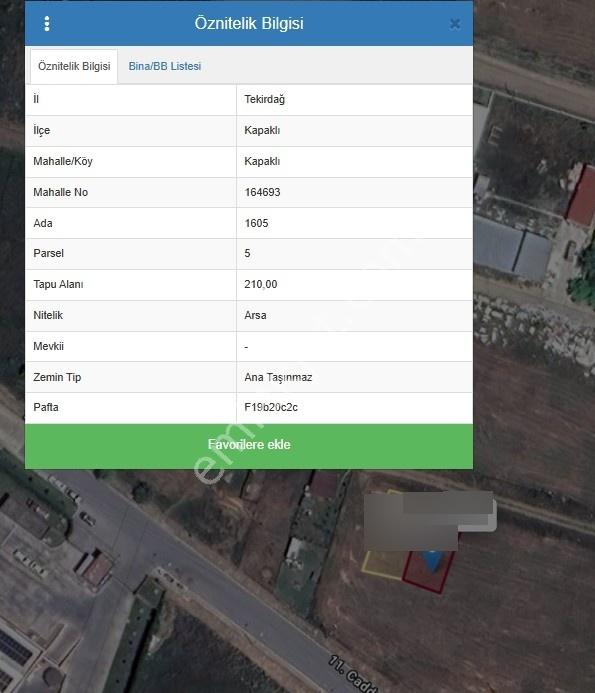Click the Mahalle/Köy row label
595x693 pixels.
point(63,161)
